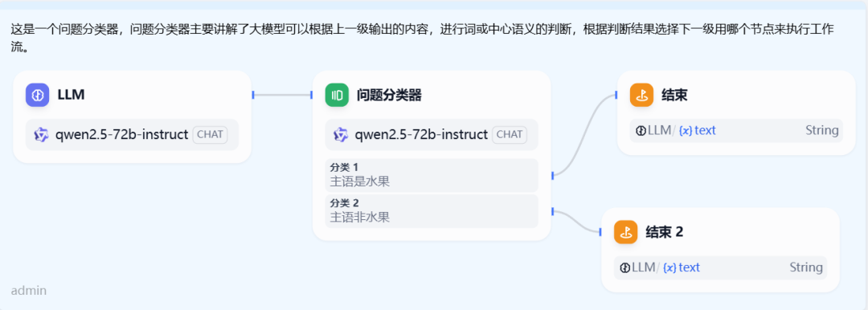Click the {x} text variable in 结束 node
This screenshot has height=310, width=868.
click(697, 131)
